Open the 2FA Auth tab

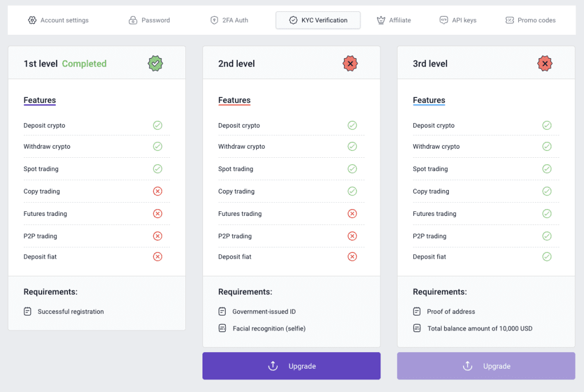[229, 21]
